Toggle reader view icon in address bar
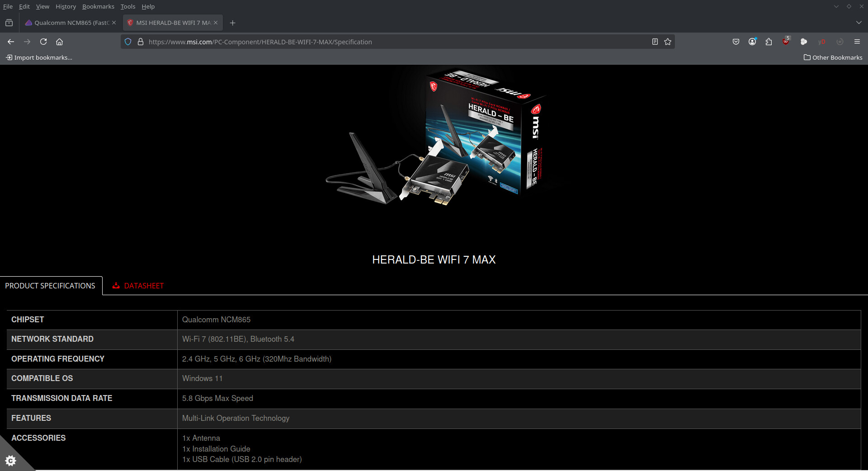Screen dimensions: 868x471 point(655,42)
